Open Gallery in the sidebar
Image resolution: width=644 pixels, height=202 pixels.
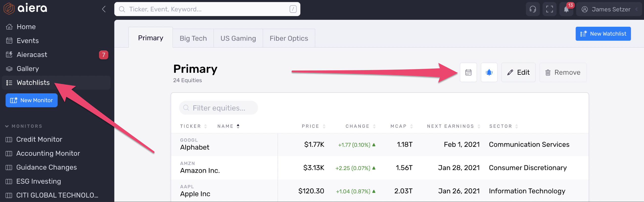tap(56, 69)
